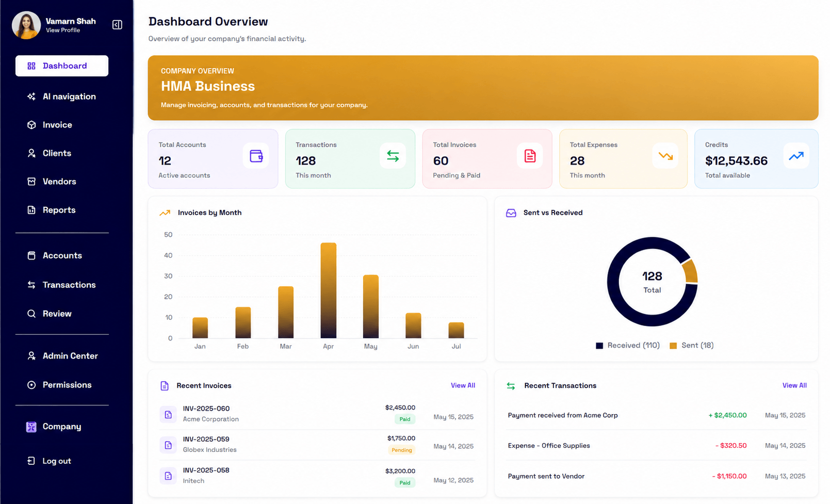
Task: Click View All in Recent Invoices
Action: (x=463, y=385)
